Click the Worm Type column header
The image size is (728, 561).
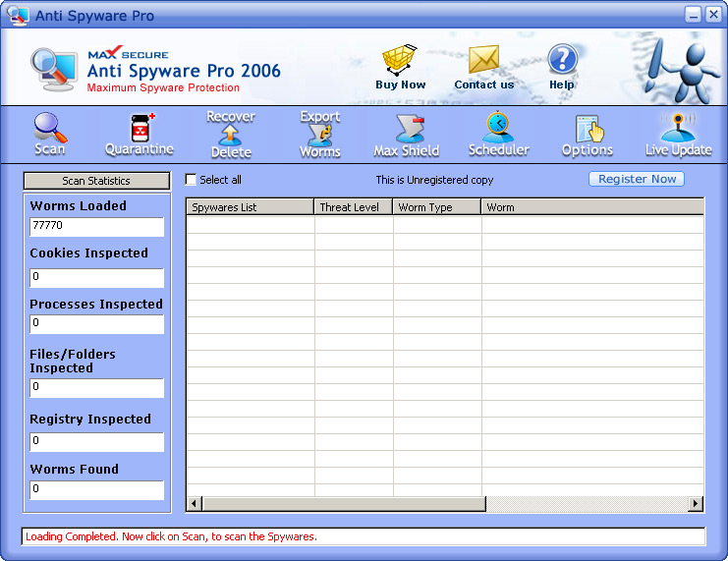click(x=437, y=207)
